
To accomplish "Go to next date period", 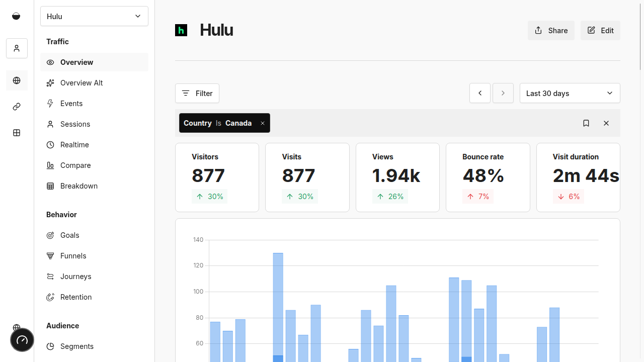I will 503,93.
